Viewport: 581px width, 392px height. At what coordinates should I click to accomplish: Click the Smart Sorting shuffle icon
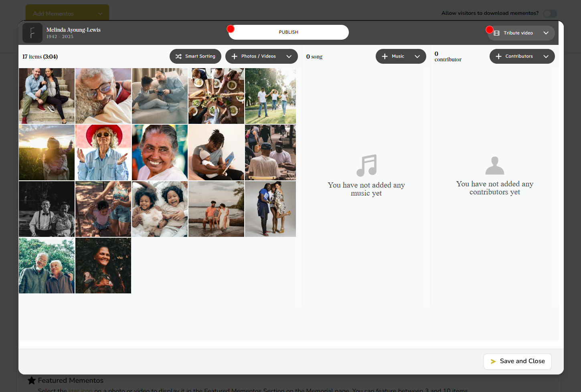178,57
